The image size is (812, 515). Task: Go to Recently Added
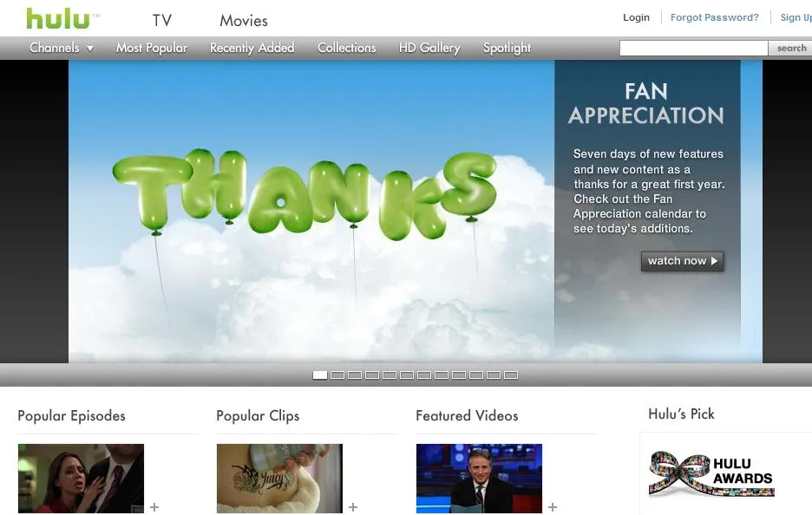(x=252, y=48)
